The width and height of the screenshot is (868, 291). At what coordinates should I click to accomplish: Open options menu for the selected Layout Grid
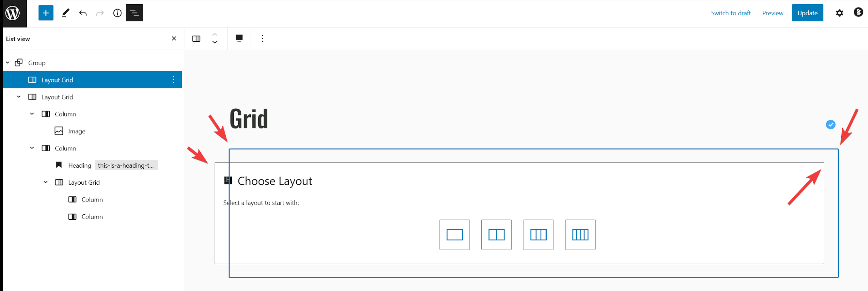[174, 80]
